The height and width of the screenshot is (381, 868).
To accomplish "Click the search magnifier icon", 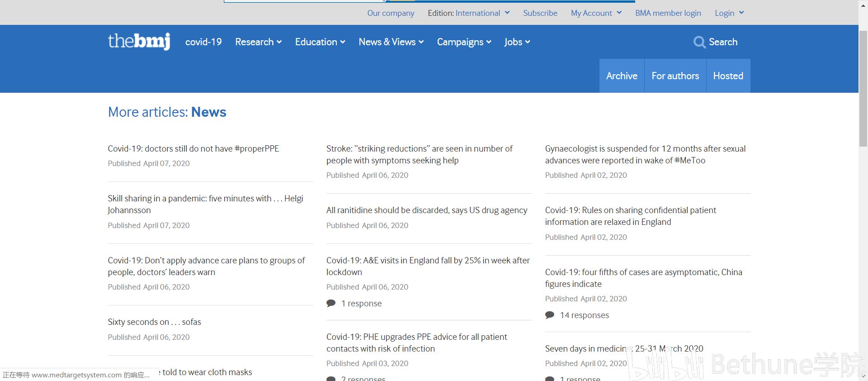I will [x=699, y=42].
